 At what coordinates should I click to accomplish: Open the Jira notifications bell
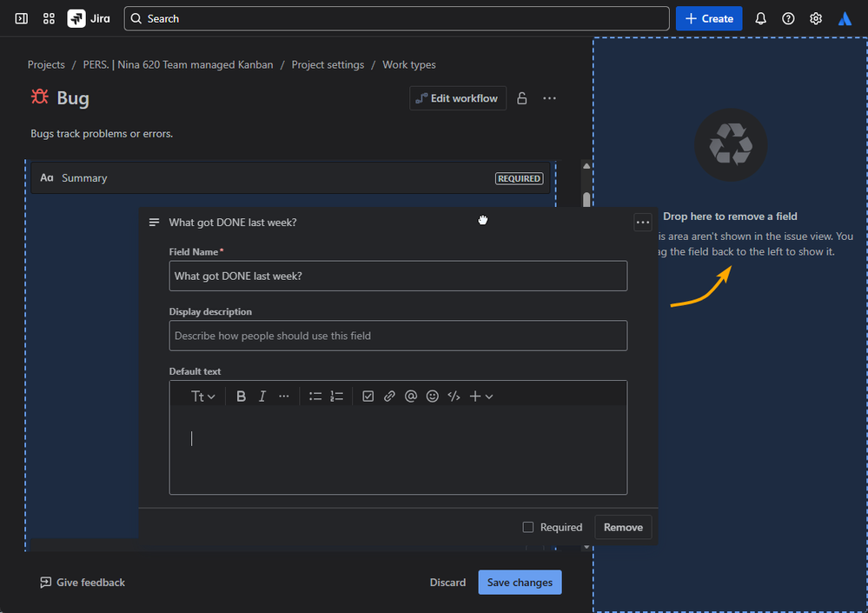pos(761,18)
